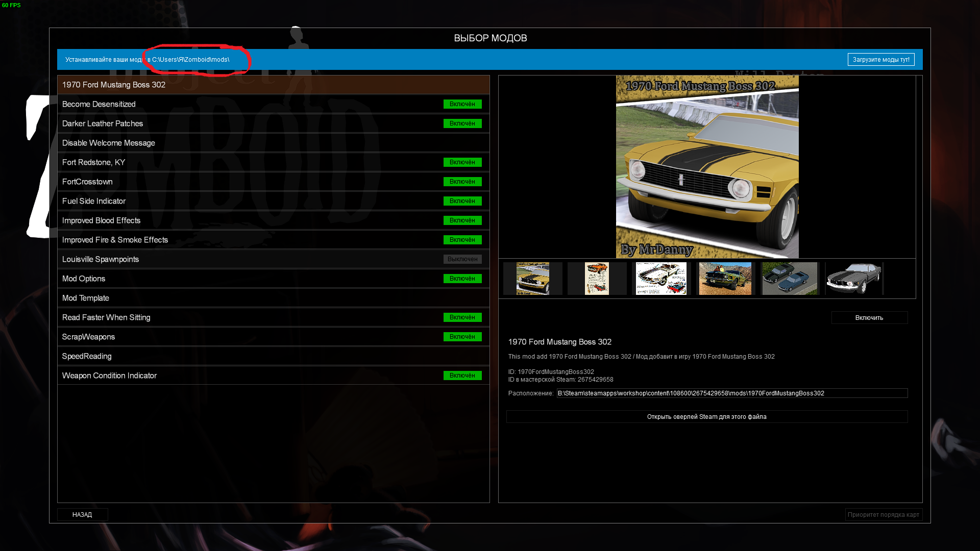This screenshot has width=980, height=551.
Task: View the black Mustang render thumbnail
Action: click(854, 279)
